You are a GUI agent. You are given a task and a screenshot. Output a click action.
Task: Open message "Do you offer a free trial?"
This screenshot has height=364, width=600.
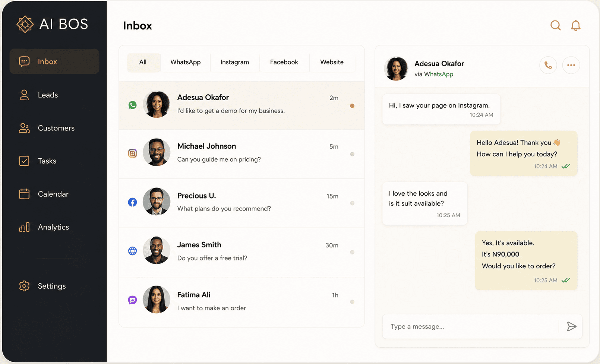pos(241,252)
